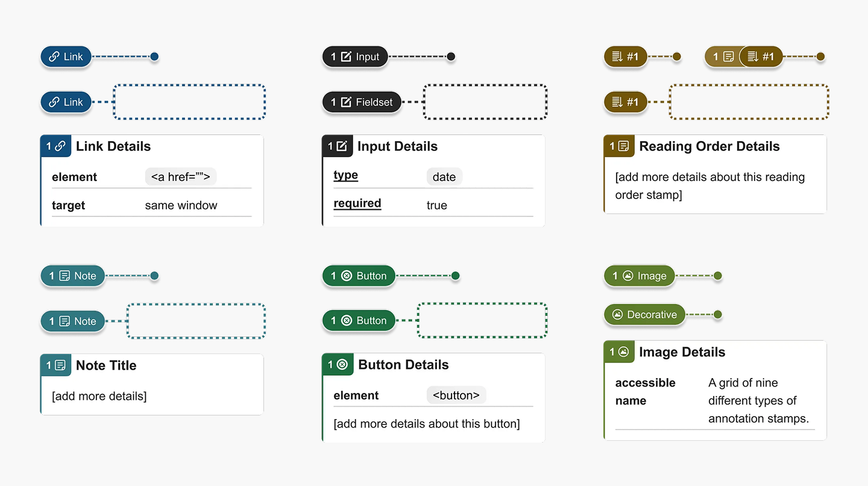Screen dimensions: 868x486
Task: Select the Decorative image stamp
Action: [x=644, y=314]
